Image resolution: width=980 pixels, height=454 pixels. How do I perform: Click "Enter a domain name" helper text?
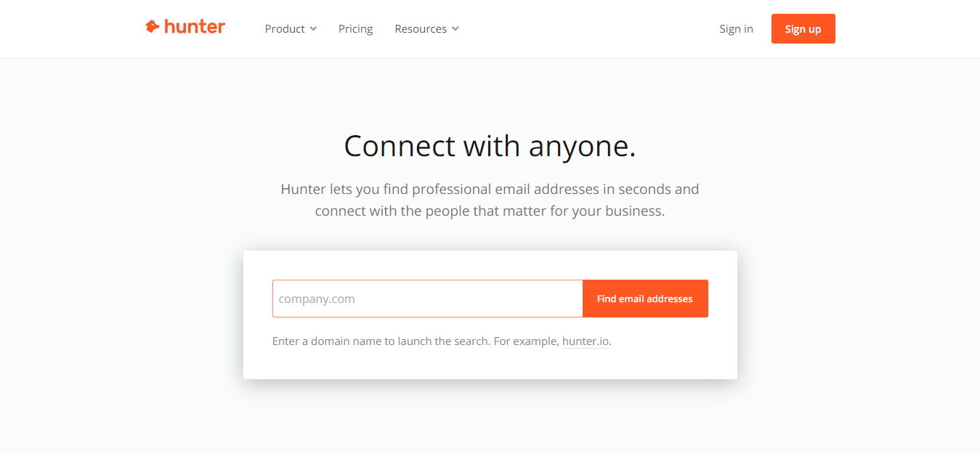pos(323,341)
